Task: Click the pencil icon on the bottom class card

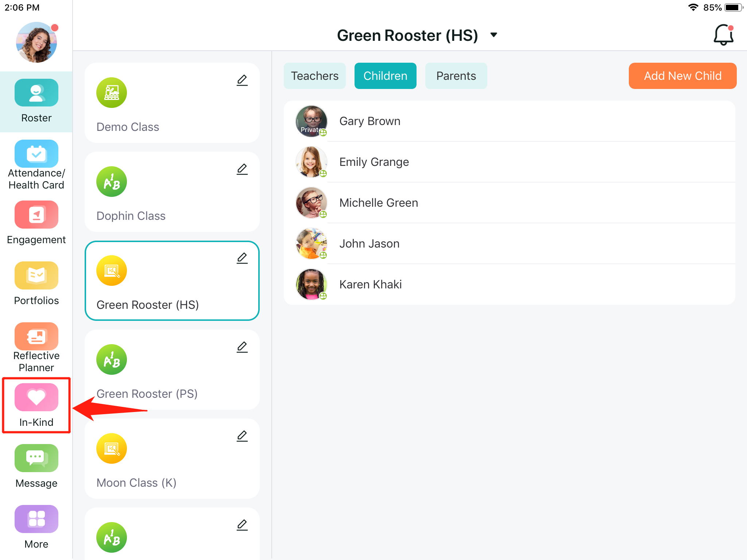Action: pyautogui.click(x=242, y=525)
